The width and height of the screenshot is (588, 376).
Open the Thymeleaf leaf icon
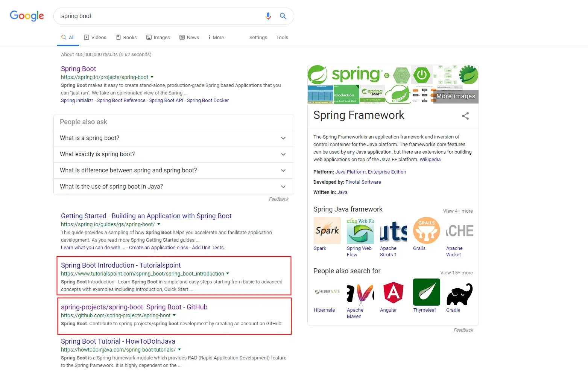[427, 292]
